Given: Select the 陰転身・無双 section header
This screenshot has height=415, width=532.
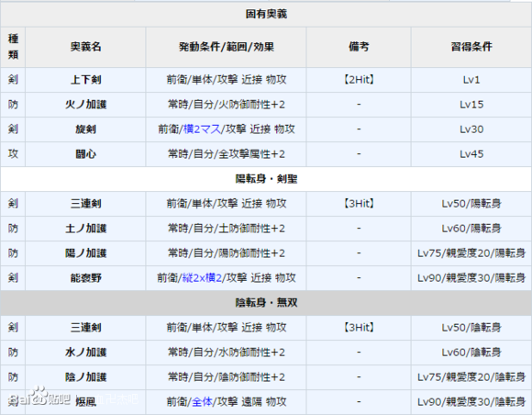Looking at the screenshot, I should pos(266,303).
